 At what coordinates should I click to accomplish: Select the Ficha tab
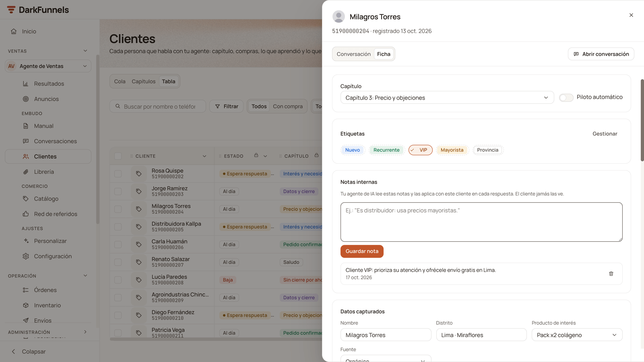384,54
